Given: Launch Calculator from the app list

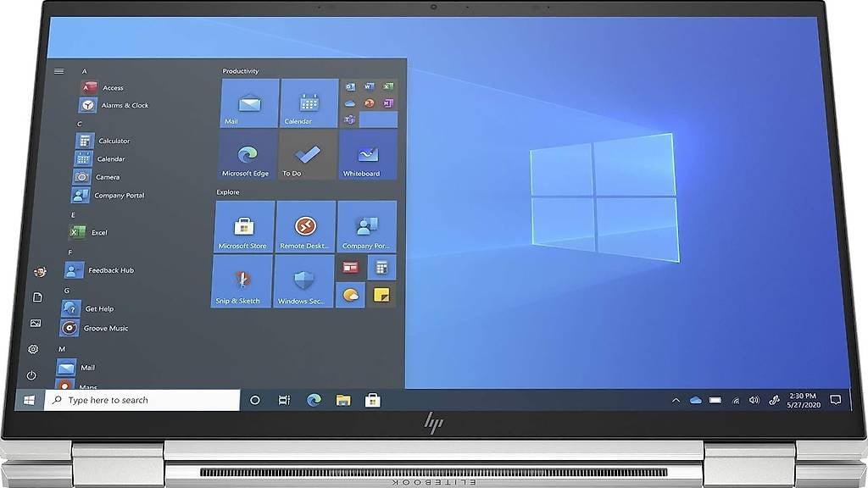Looking at the screenshot, I should point(103,141).
